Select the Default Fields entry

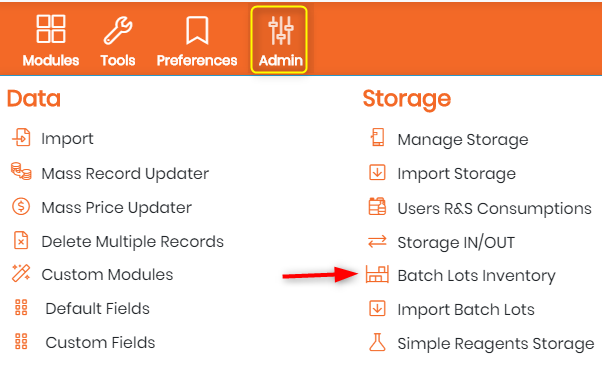click(x=98, y=308)
